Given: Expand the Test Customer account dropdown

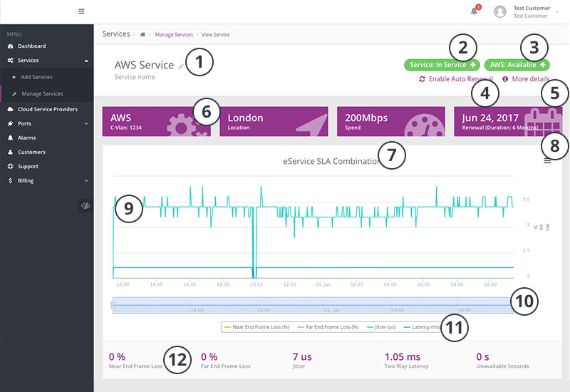Looking at the screenshot, I should (x=557, y=12).
